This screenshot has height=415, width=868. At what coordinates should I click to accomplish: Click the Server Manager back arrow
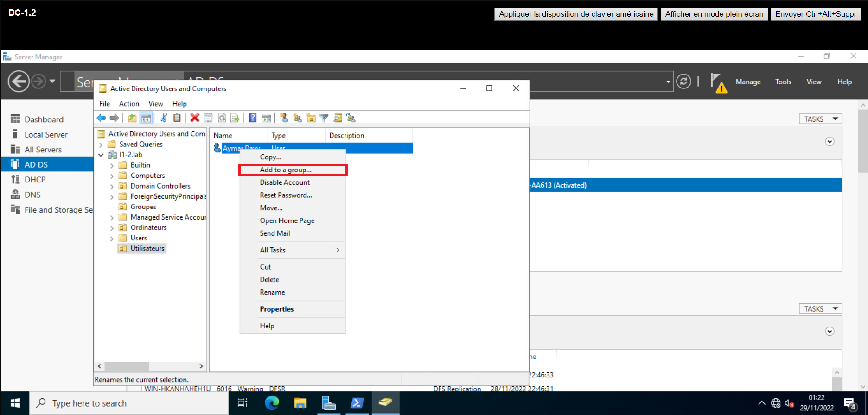coord(19,82)
